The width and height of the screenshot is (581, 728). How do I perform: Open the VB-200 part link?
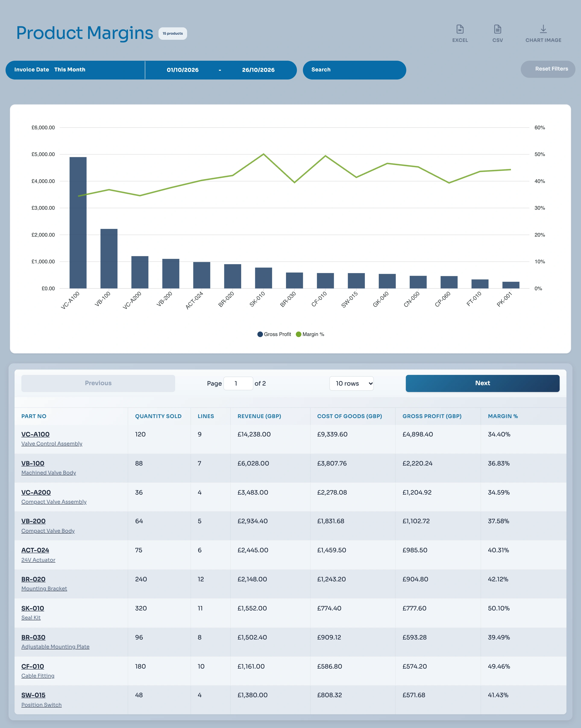pos(33,521)
